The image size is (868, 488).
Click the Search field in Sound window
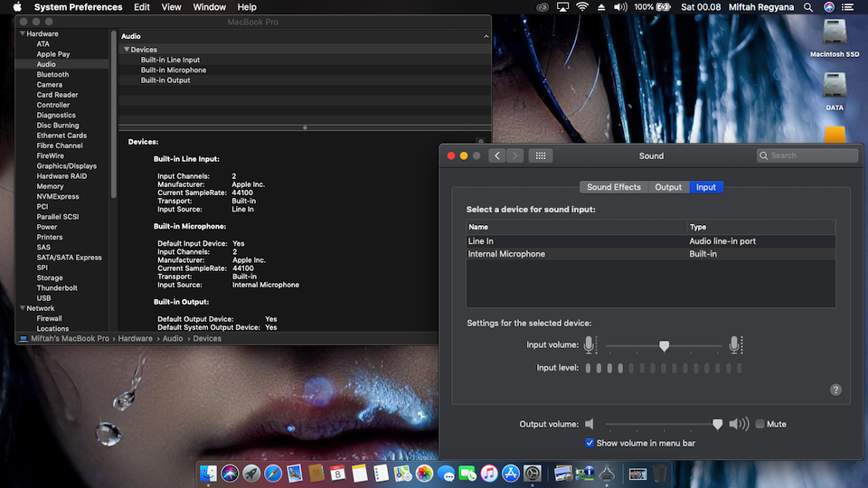tap(807, 155)
